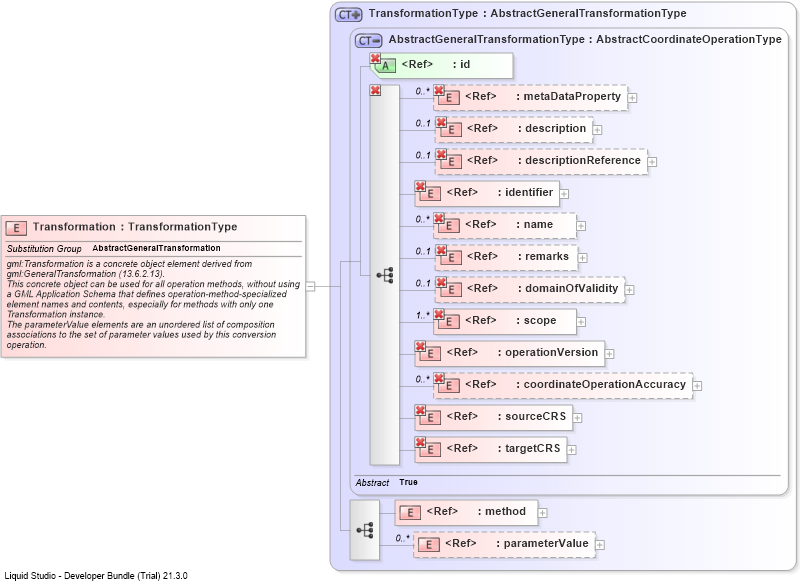Click the E icon of parameterValue
Screen dimensions: 800x581
[x=429, y=545]
